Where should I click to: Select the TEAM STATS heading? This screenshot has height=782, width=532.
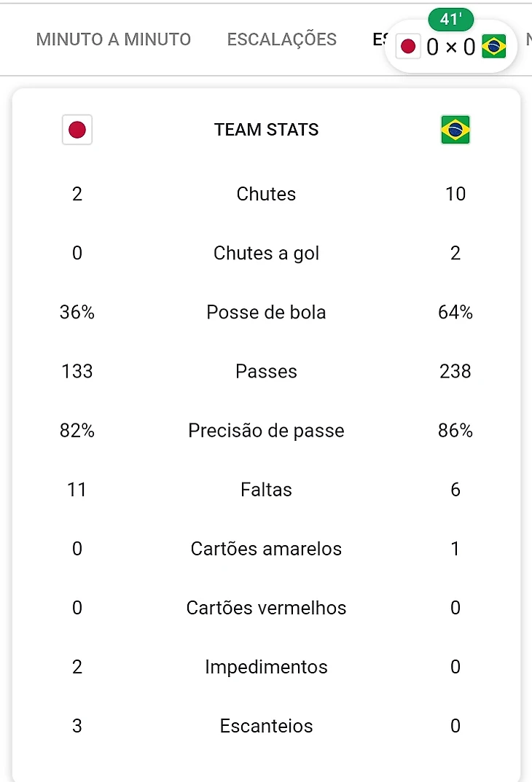267,130
